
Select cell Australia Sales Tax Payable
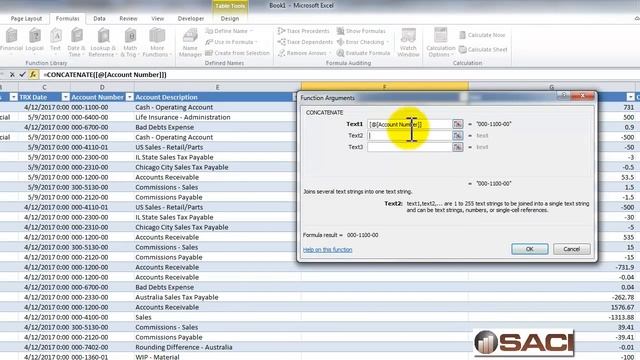point(218,297)
